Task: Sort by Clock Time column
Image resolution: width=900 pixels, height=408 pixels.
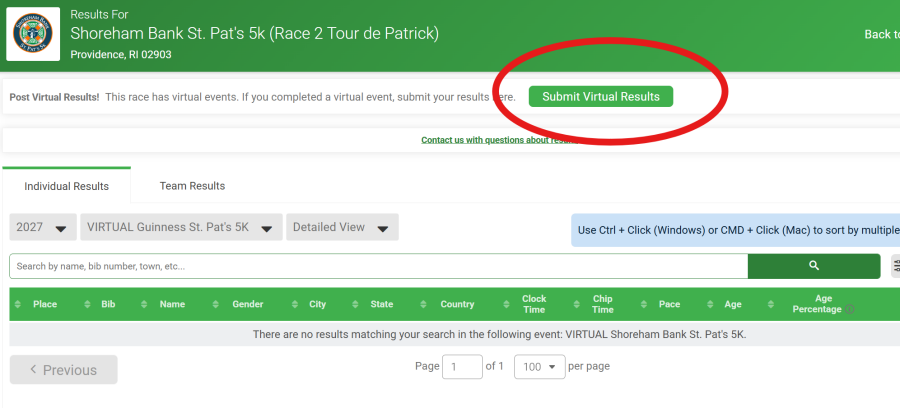Action: click(x=534, y=304)
